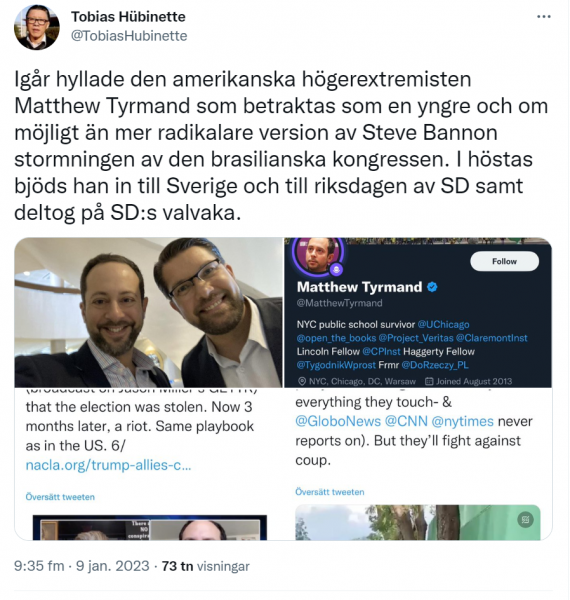The width and height of the screenshot is (570, 600).
Task: Open the @Project_Veritas mention in bio
Action: (x=416, y=338)
